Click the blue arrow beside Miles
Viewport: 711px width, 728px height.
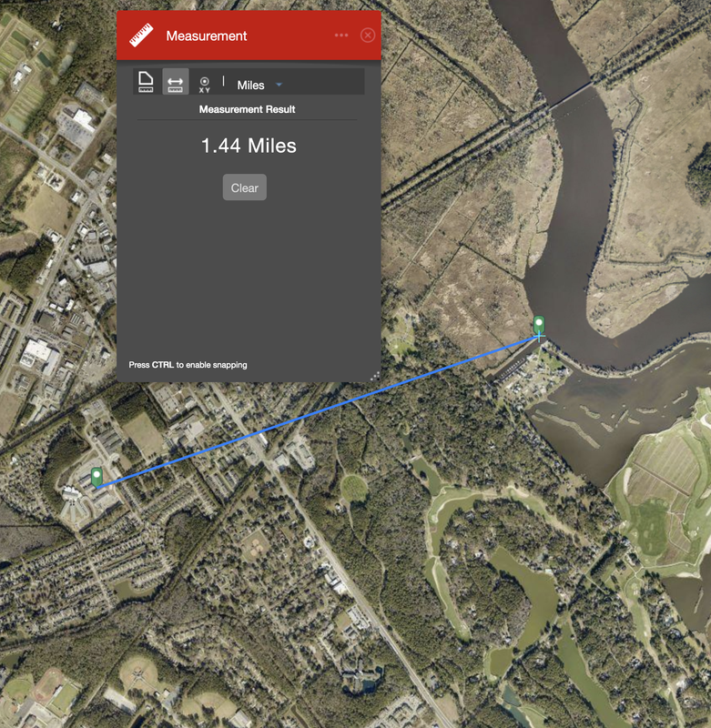point(279,85)
